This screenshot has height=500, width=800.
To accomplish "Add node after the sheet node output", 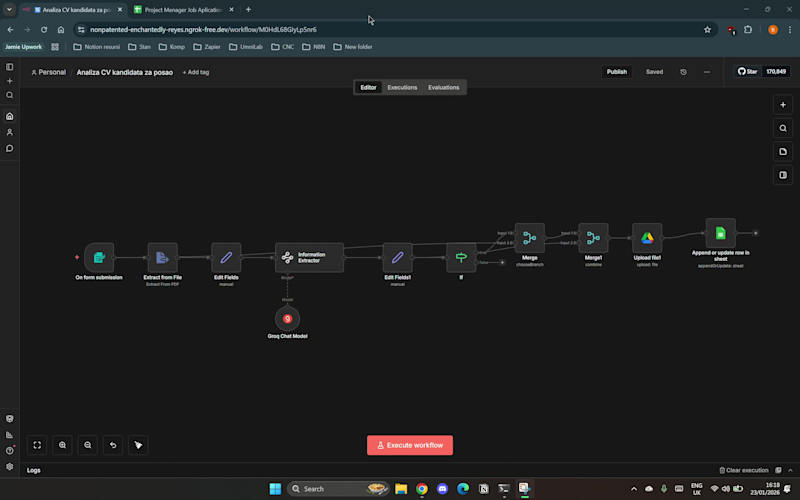I will [x=756, y=233].
